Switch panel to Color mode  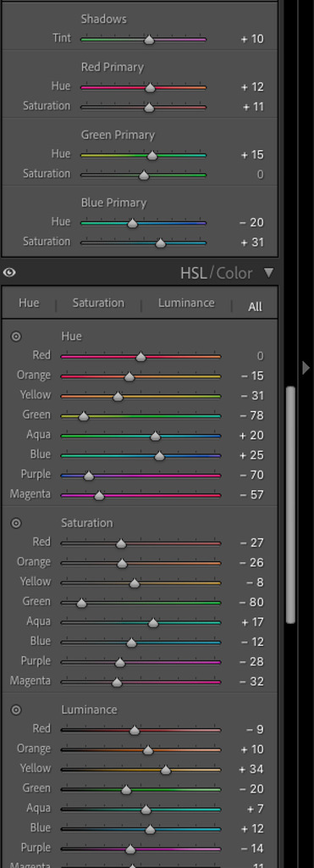coord(234,273)
